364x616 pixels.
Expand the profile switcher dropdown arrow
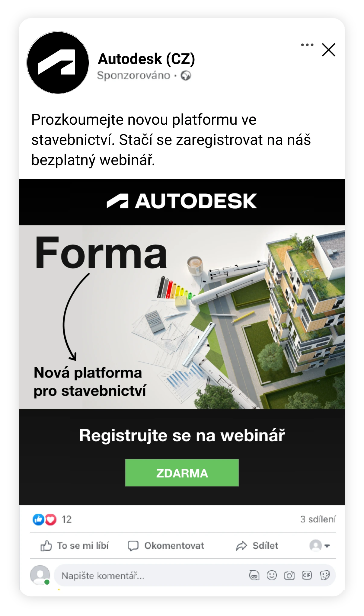(327, 546)
